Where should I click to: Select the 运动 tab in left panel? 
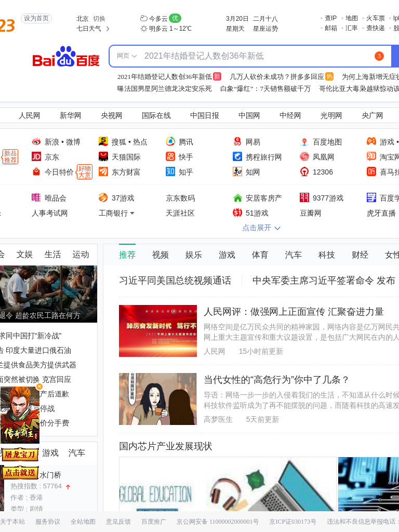[81, 255]
